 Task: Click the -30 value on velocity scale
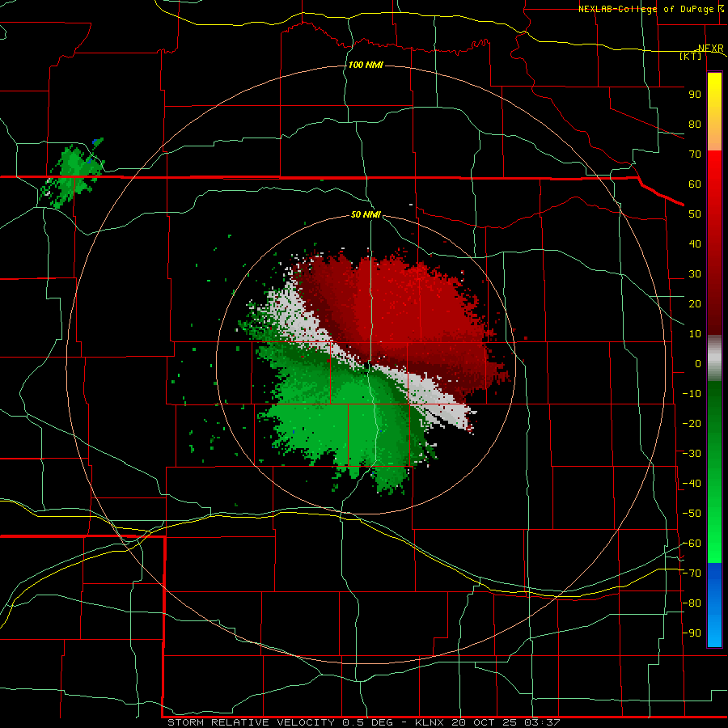[692, 454]
